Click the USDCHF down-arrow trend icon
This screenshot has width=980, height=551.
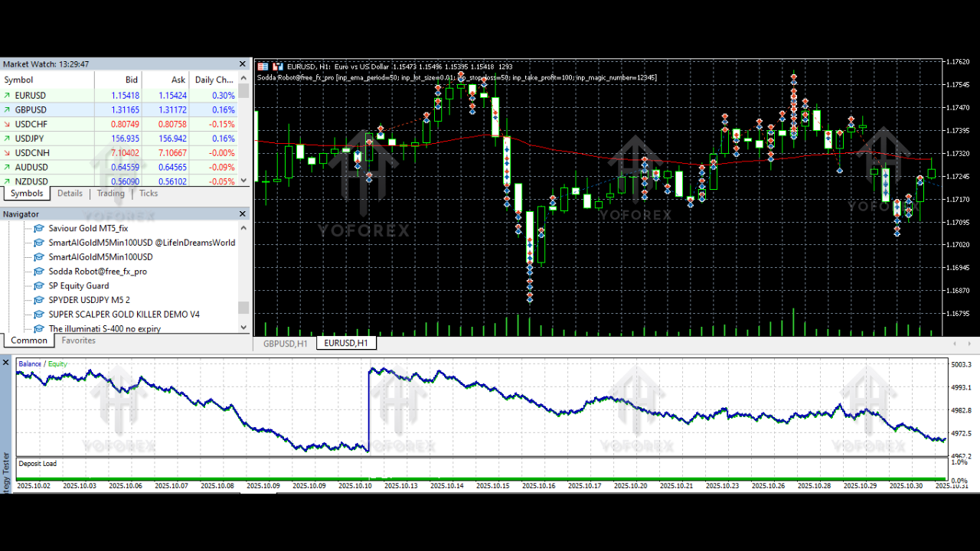point(8,124)
